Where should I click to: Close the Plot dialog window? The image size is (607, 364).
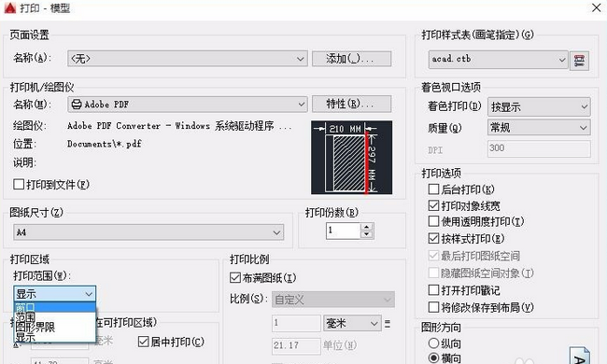[596, 7]
